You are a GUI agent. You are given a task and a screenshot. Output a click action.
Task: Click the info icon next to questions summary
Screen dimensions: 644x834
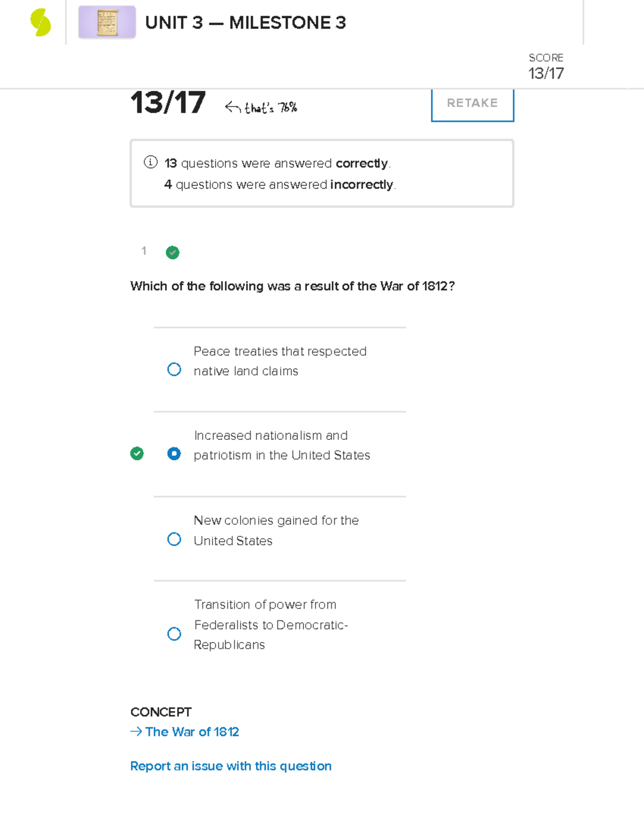pyautogui.click(x=150, y=162)
